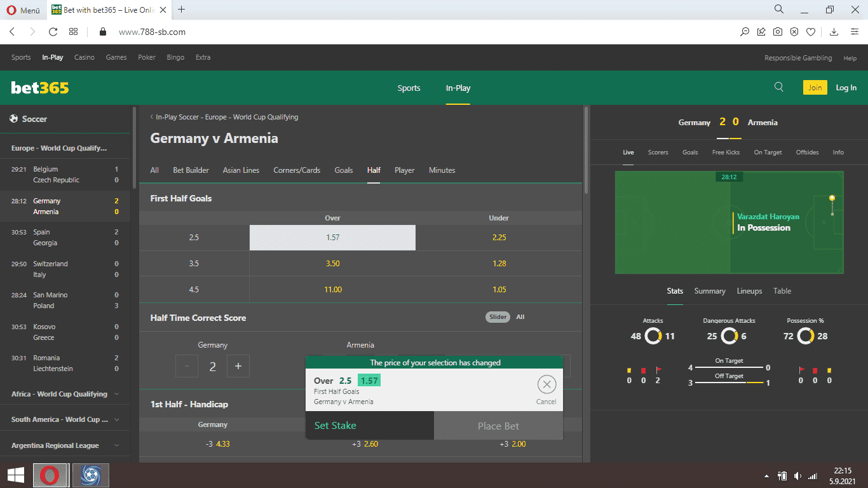
Task: Increase Germany half time score
Action: point(238,366)
